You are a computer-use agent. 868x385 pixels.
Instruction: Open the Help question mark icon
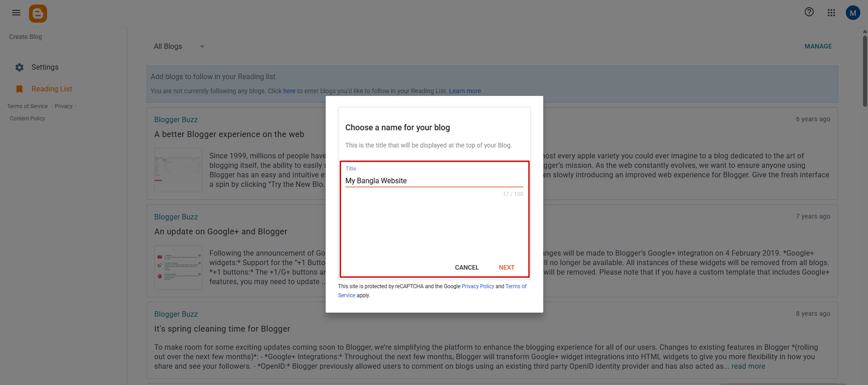(809, 12)
